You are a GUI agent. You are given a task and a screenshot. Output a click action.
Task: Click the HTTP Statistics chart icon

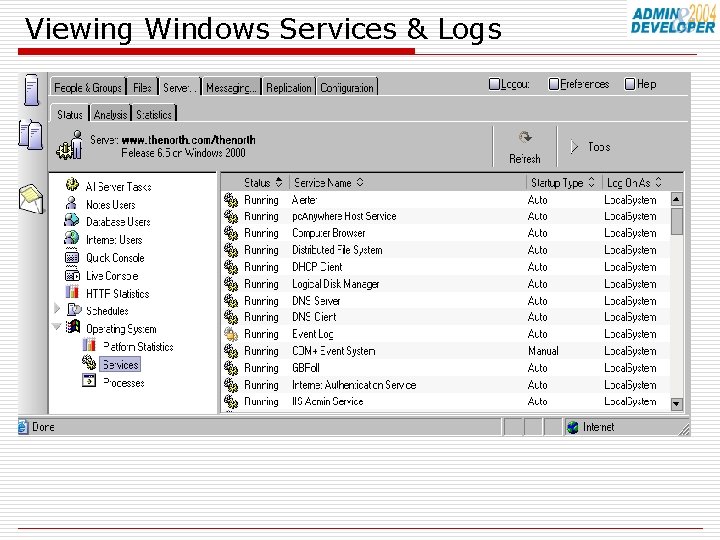tap(72, 292)
